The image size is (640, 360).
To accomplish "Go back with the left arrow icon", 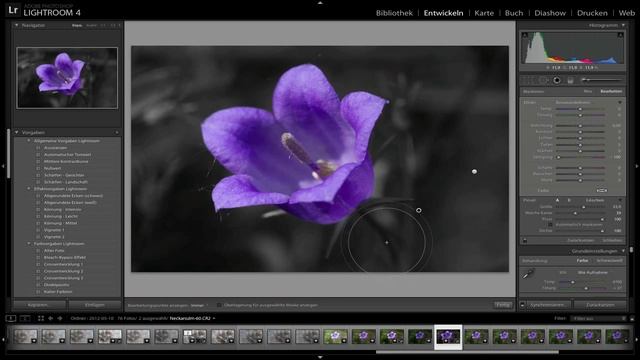I will (x=51, y=318).
